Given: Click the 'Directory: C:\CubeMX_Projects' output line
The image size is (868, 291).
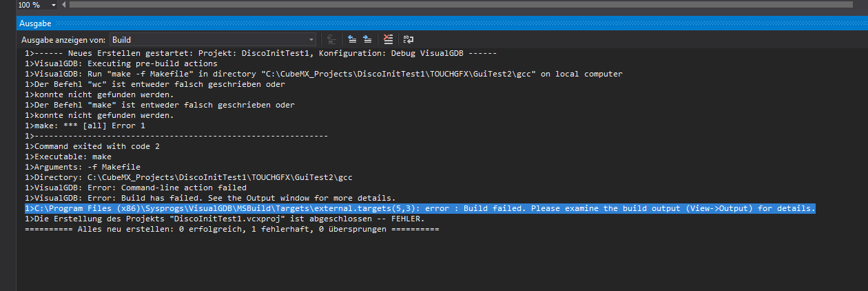Looking at the screenshot, I should point(189,177).
